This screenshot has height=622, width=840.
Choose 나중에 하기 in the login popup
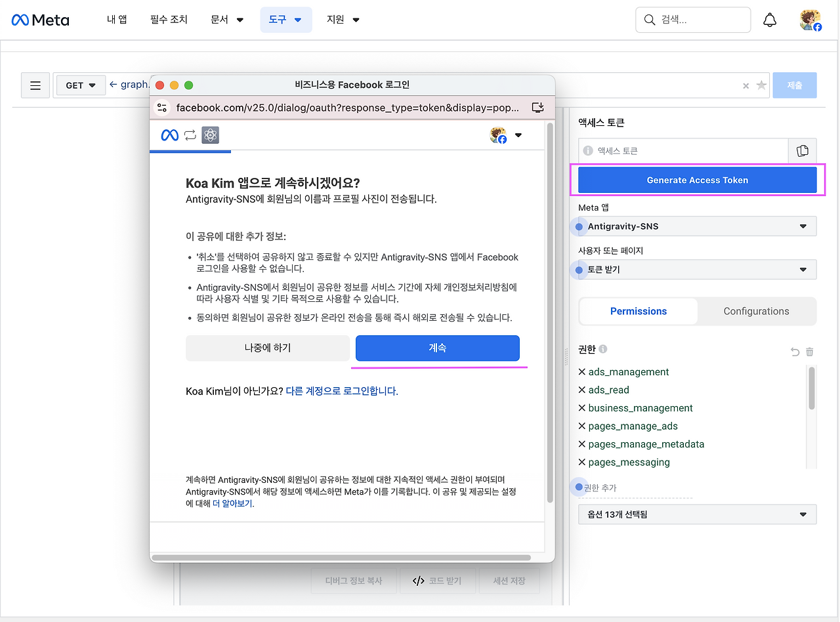click(x=268, y=348)
